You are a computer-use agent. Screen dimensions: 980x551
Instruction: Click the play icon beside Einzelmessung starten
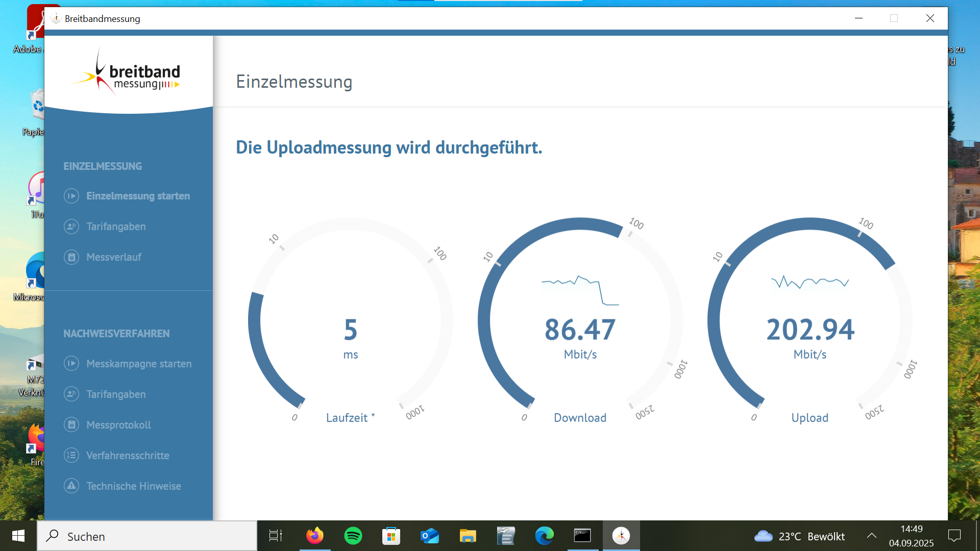pos(71,196)
